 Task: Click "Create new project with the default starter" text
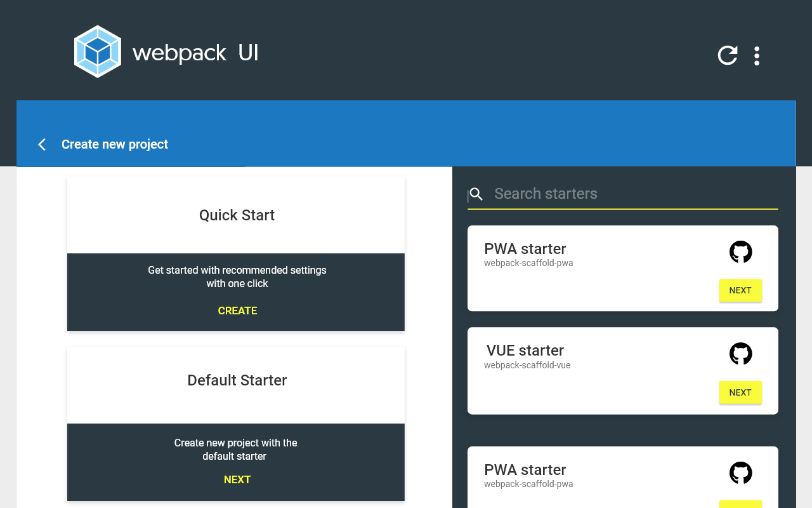point(236,450)
